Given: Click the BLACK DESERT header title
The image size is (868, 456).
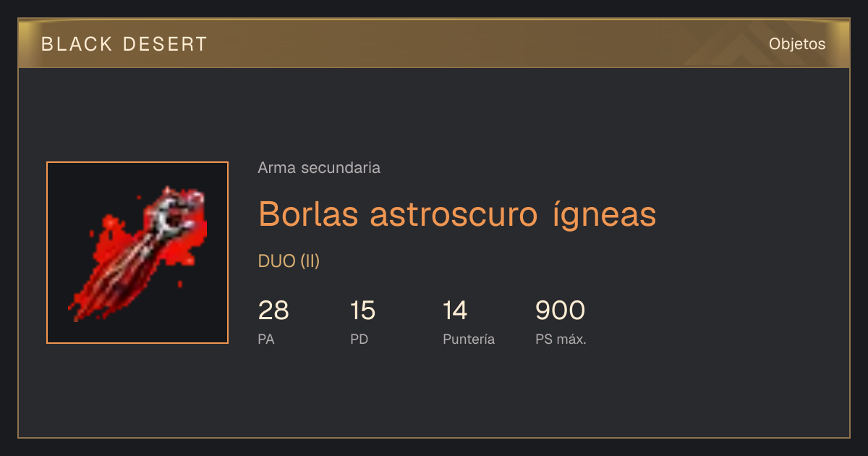Looking at the screenshot, I should pos(124,44).
